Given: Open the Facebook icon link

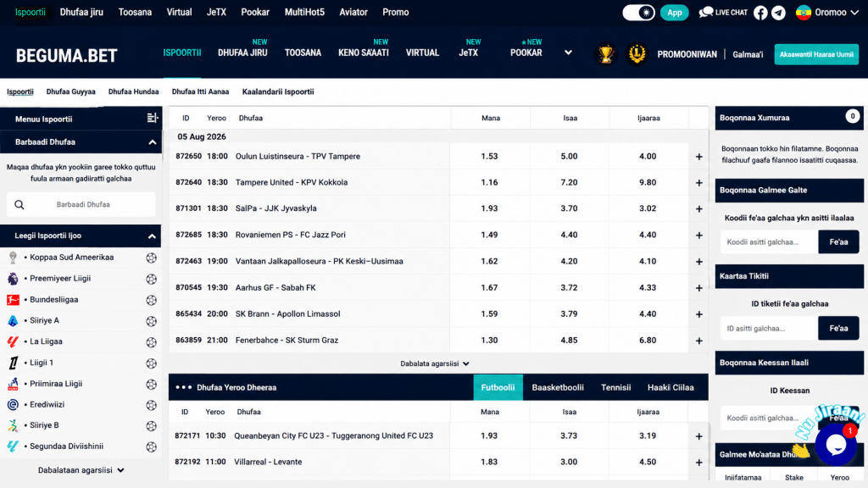Looking at the screenshot, I should click(x=760, y=12).
